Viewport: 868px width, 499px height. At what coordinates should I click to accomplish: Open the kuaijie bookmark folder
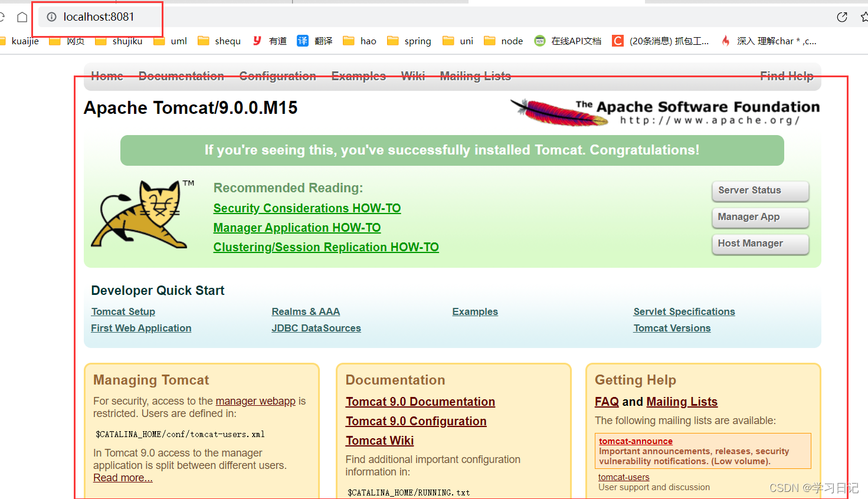click(21, 41)
